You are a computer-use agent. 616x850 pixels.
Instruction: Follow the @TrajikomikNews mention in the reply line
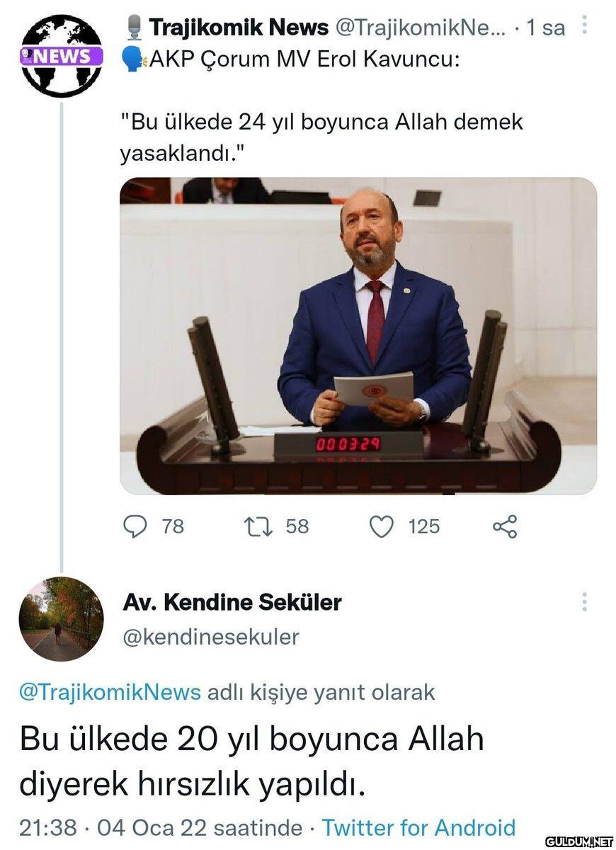110,692
